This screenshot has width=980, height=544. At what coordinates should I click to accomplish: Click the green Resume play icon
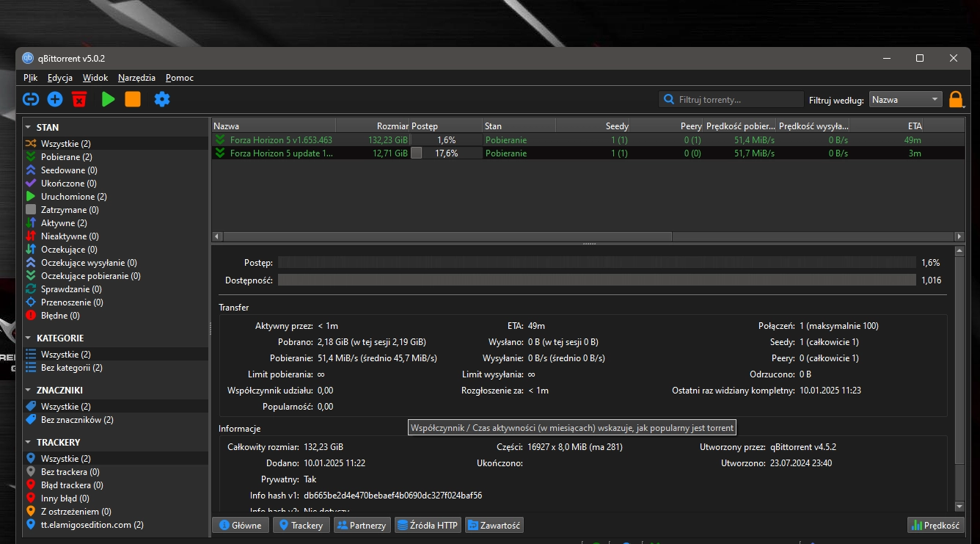click(x=109, y=99)
